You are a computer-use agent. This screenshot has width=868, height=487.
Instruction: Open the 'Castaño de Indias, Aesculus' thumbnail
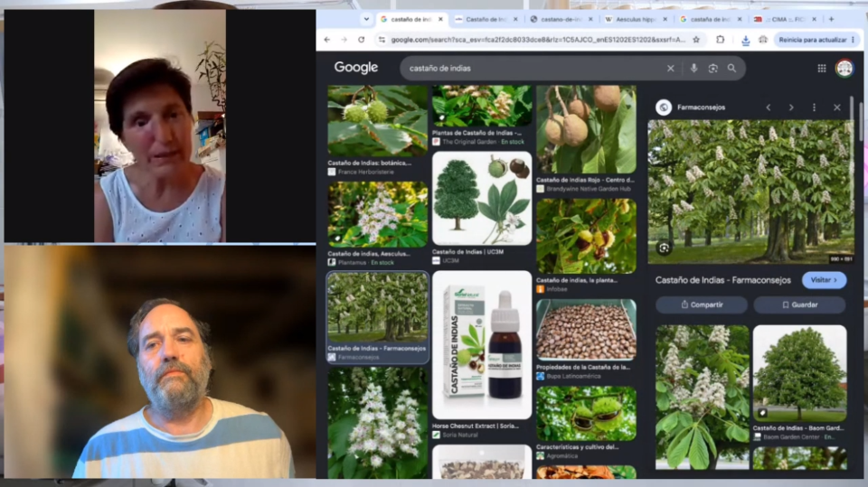point(378,215)
